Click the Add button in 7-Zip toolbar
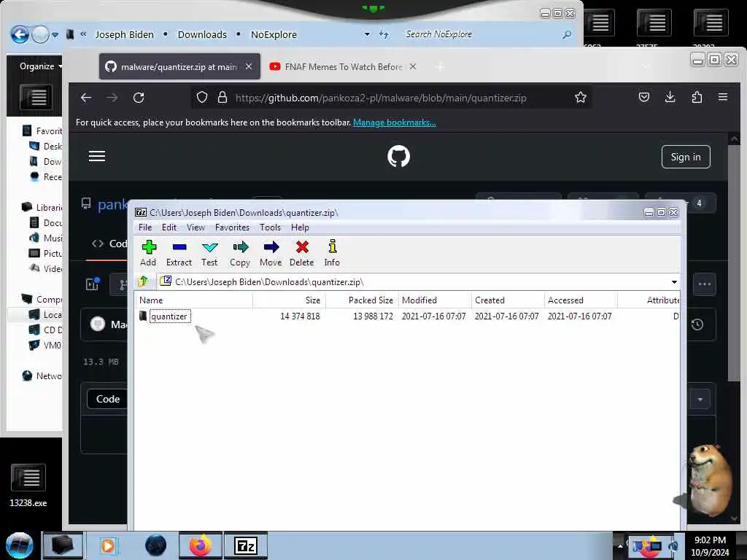This screenshot has width=747, height=560. 148,253
